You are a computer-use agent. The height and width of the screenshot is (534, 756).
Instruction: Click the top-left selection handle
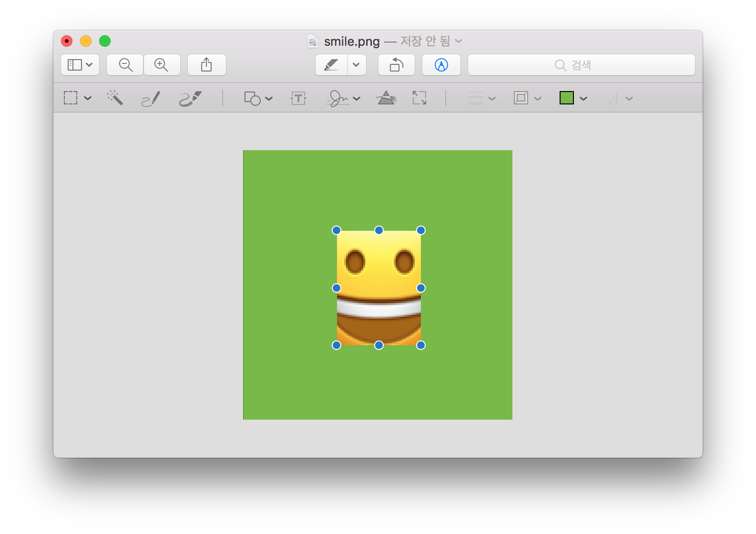[337, 230]
